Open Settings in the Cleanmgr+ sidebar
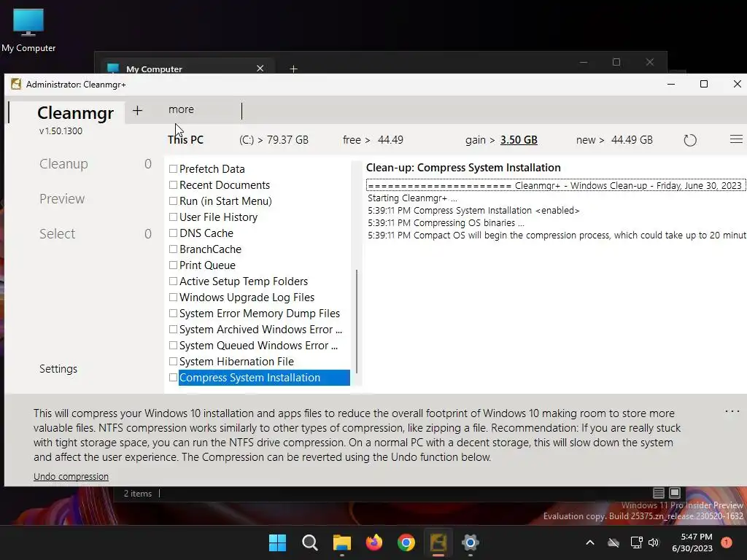 (x=58, y=368)
